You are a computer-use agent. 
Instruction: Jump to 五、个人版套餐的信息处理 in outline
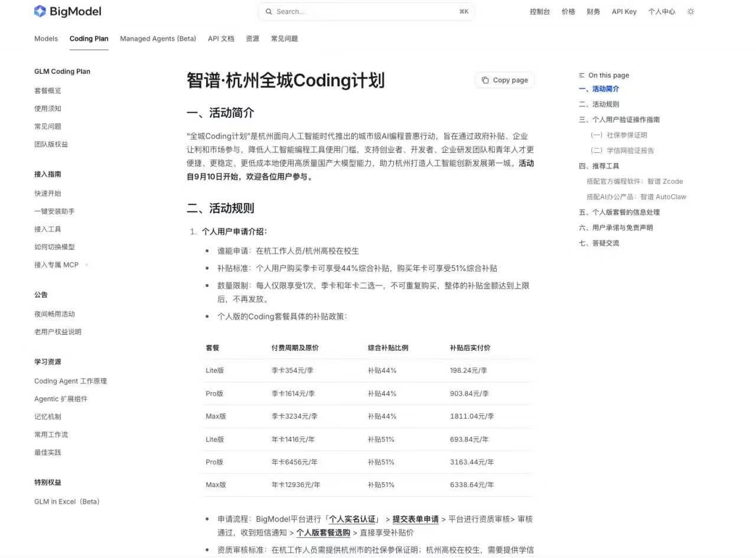click(x=620, y=212)
